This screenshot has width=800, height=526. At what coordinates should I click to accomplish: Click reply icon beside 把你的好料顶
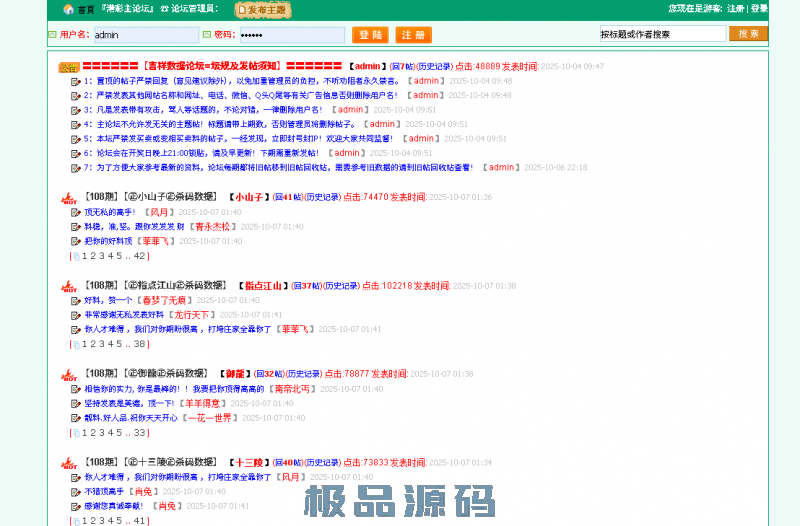pyautogui.click(x=76, y=241)
